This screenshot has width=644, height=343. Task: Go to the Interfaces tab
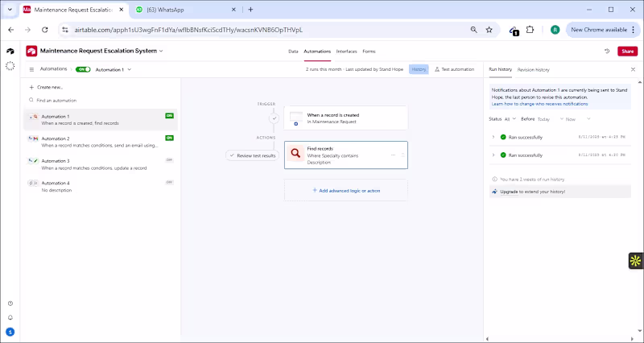pos(346,51)
